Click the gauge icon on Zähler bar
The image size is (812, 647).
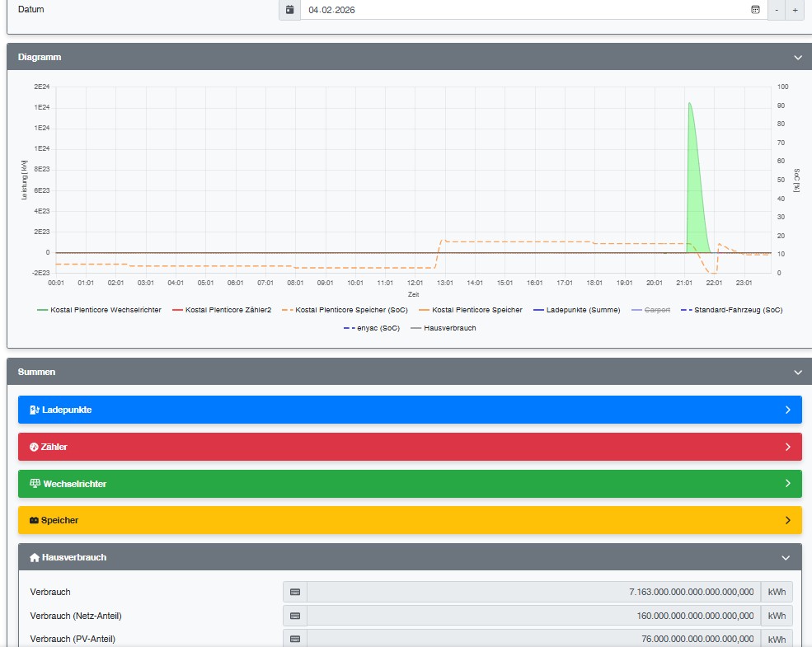(x=34, y=447)
